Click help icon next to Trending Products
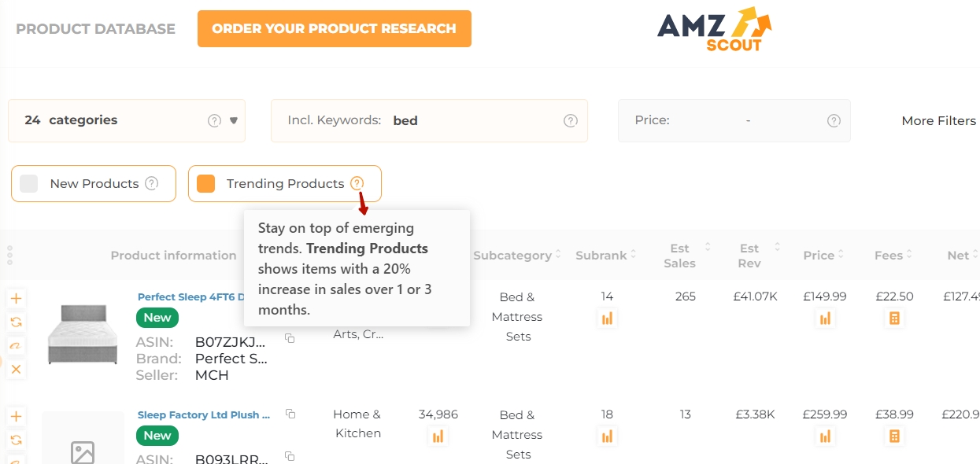Screen dimensions: 980x464 [x=358, y=183]
